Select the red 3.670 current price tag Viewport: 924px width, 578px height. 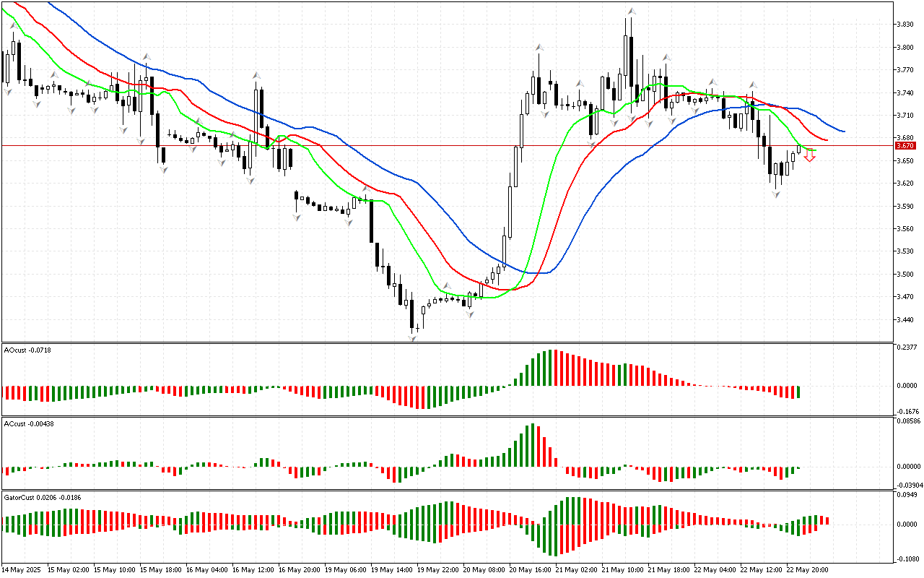[x=905, y=145]
